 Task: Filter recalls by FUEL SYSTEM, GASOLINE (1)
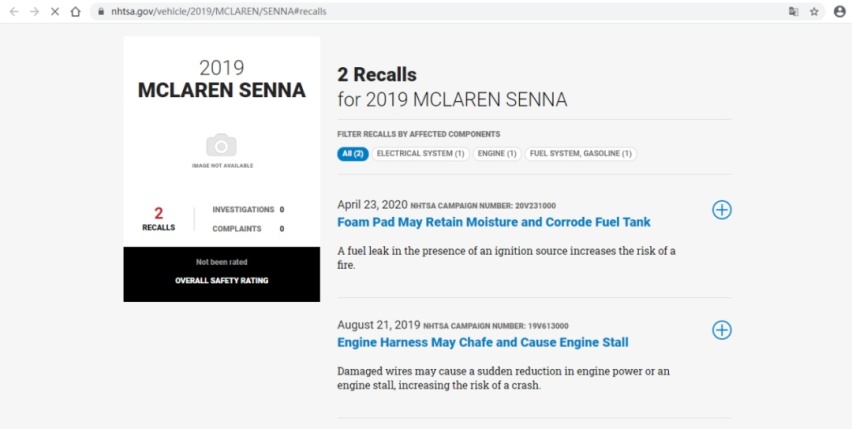580,154
